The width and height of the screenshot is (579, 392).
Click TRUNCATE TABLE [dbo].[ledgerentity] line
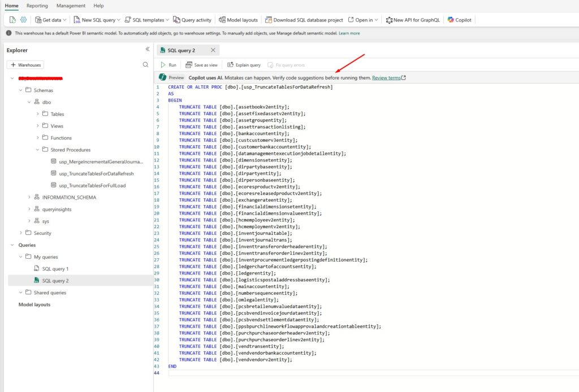click(227, 273)
